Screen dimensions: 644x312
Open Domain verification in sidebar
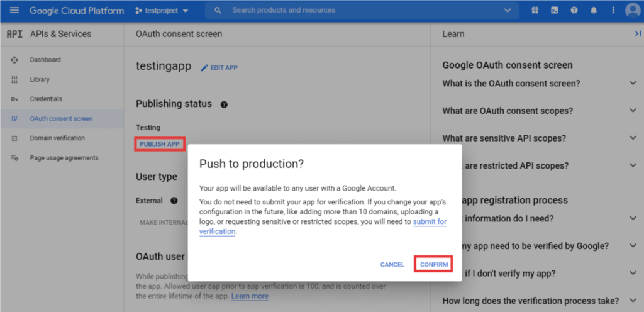coord(57,138)
